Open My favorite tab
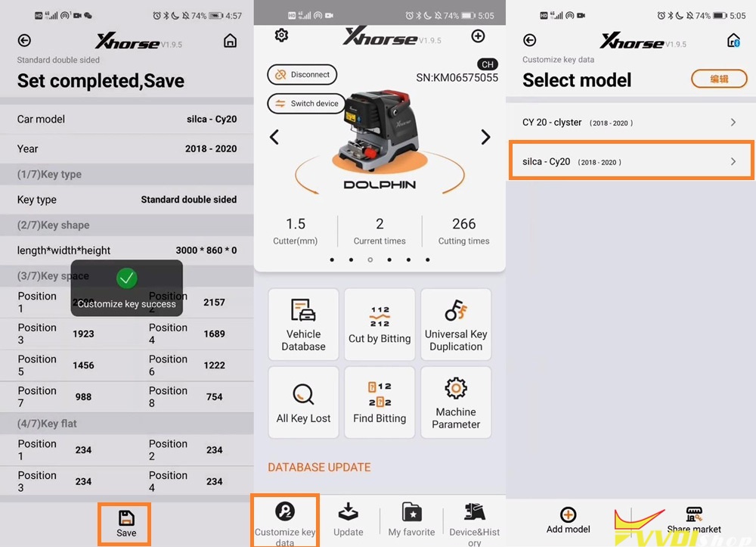This screenshot has width=756, height=547. click(x=411, y=521)
